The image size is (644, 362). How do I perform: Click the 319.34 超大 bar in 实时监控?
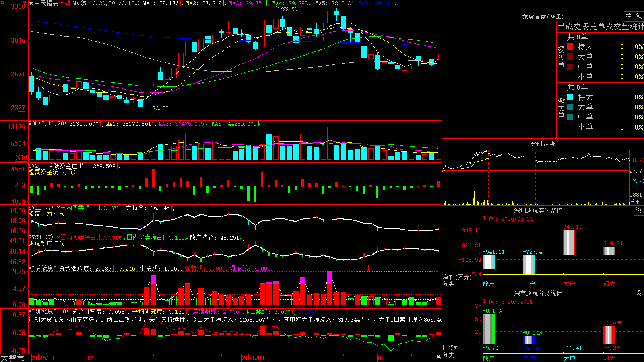click(x=609, y=251)
